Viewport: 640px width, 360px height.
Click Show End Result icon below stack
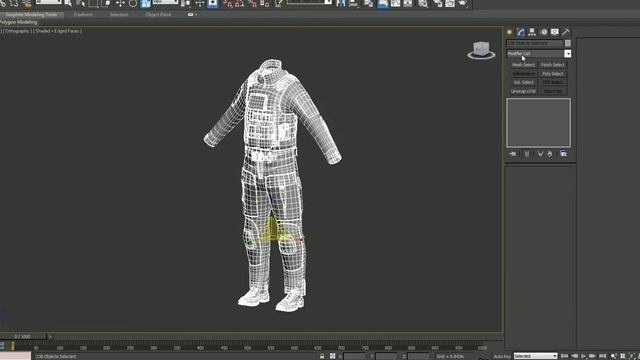point(527,154)
